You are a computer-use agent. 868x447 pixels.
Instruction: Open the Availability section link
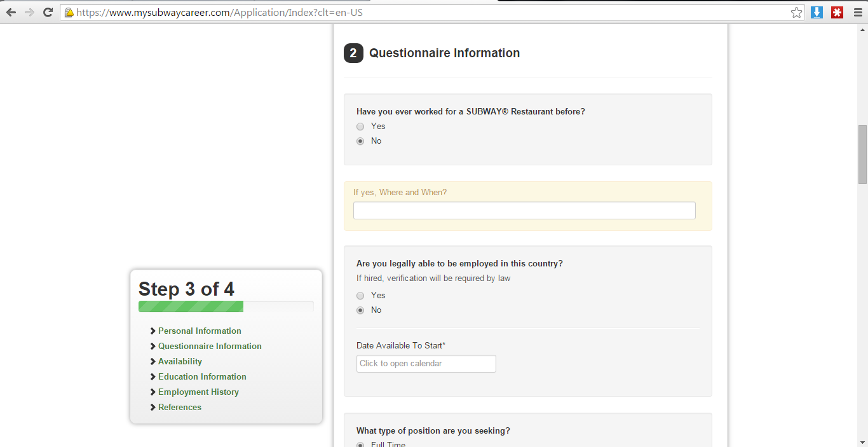pos(180,361)
